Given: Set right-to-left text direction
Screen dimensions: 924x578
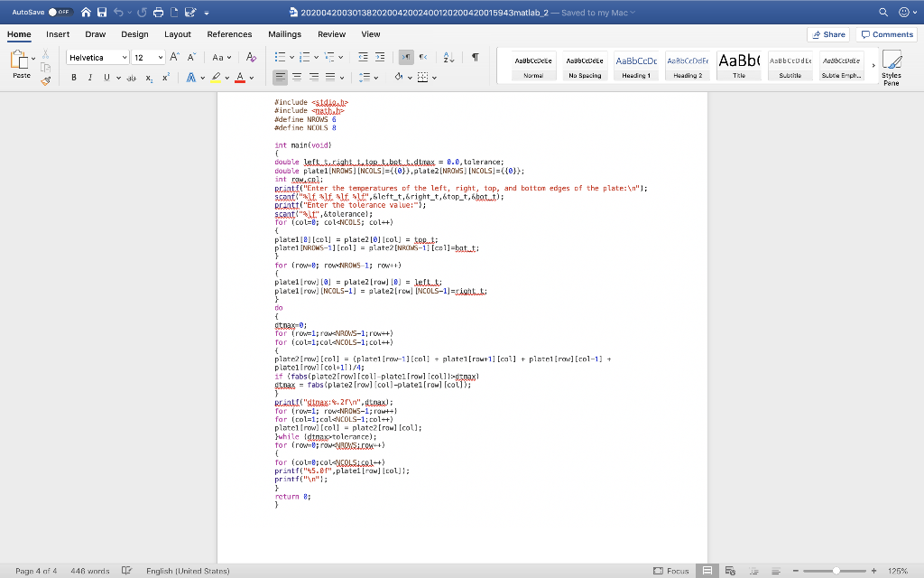Looking at the screenshot, I should [423, 57].
